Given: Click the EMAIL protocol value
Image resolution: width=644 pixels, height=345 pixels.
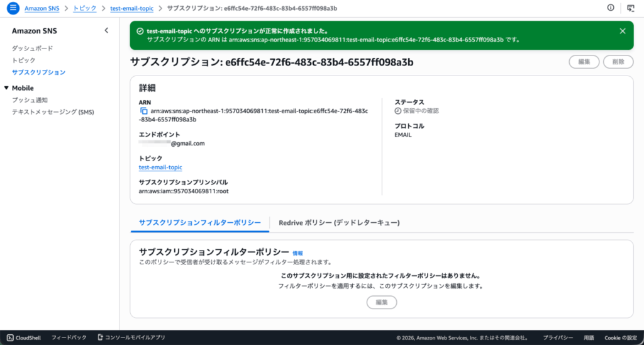Looking at the screenshot, I should click(x=403, y=135).
